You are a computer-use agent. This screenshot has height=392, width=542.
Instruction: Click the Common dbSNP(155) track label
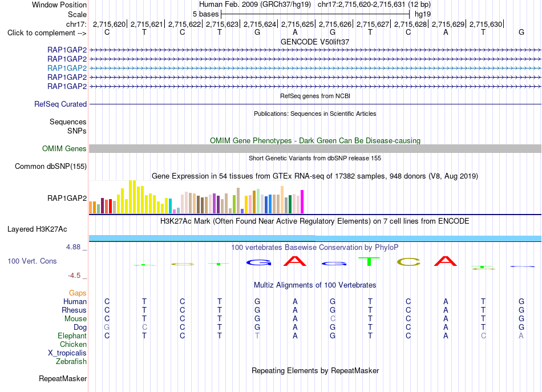point(50,166)
